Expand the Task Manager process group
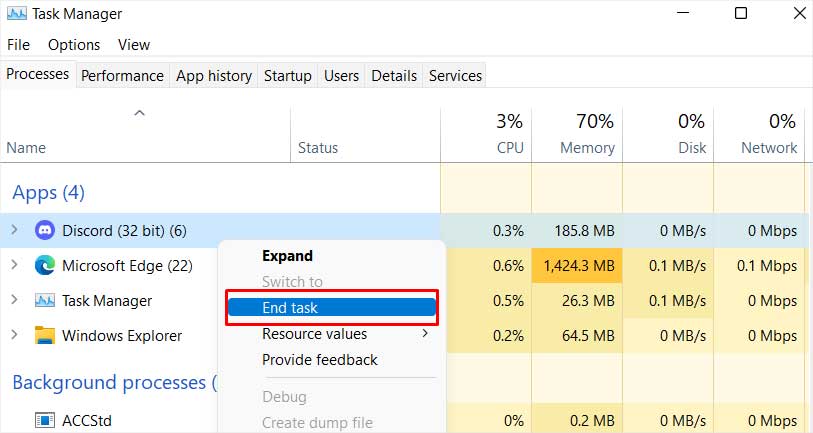This screenshot has height=433, width=813. 15,300
